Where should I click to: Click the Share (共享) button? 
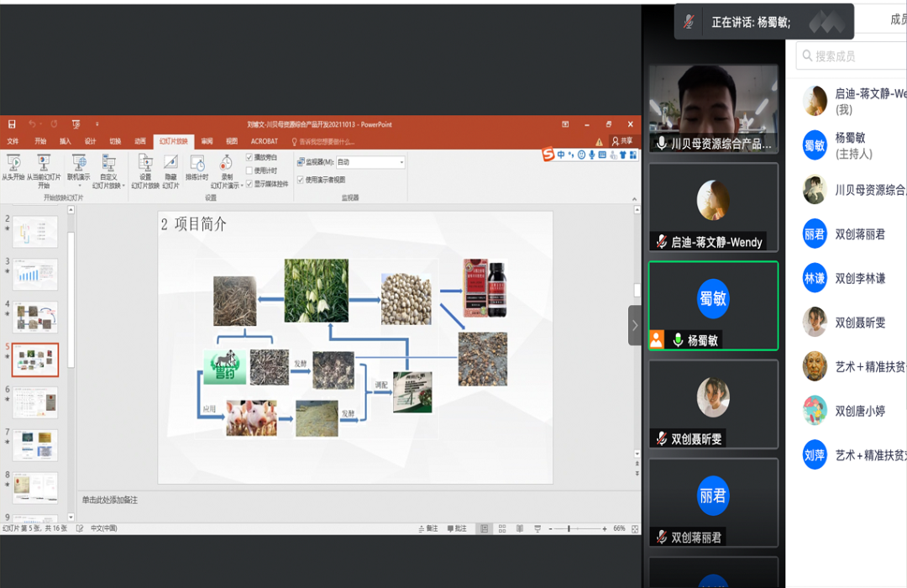pyautogui.click(x=623, y=141)
